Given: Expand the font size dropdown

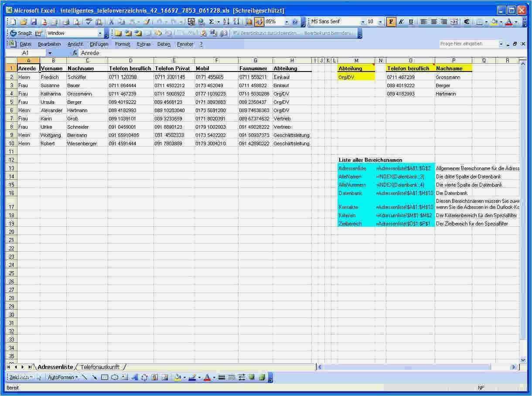Looking at the screenshot, I should click(381, 21).
